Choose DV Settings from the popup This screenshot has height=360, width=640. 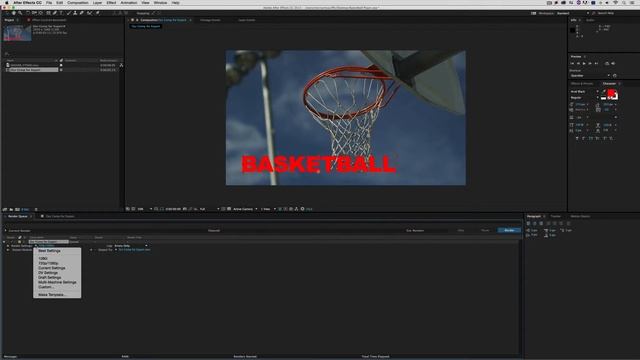[48, 273]
